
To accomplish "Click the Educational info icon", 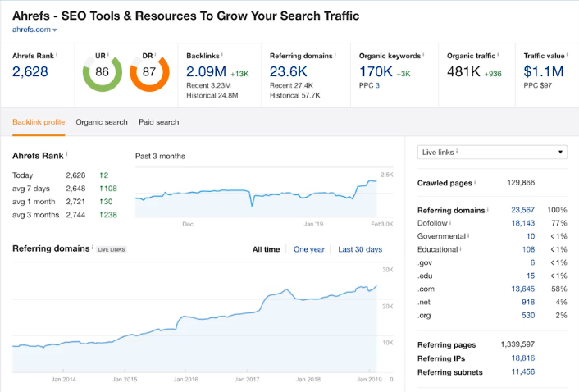I will point(460,248).
